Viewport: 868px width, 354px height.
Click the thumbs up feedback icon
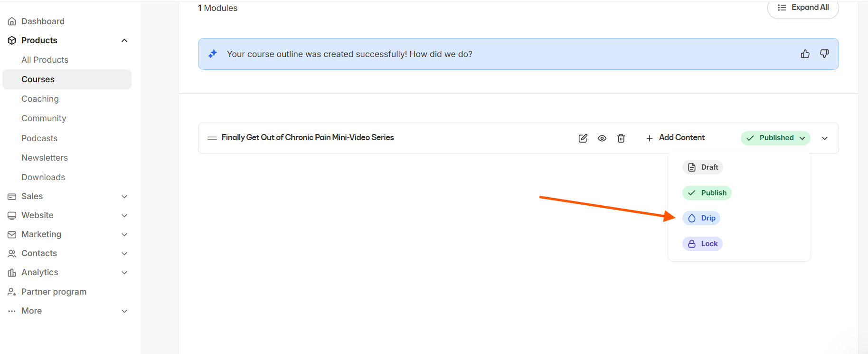(x=805, y=54)
